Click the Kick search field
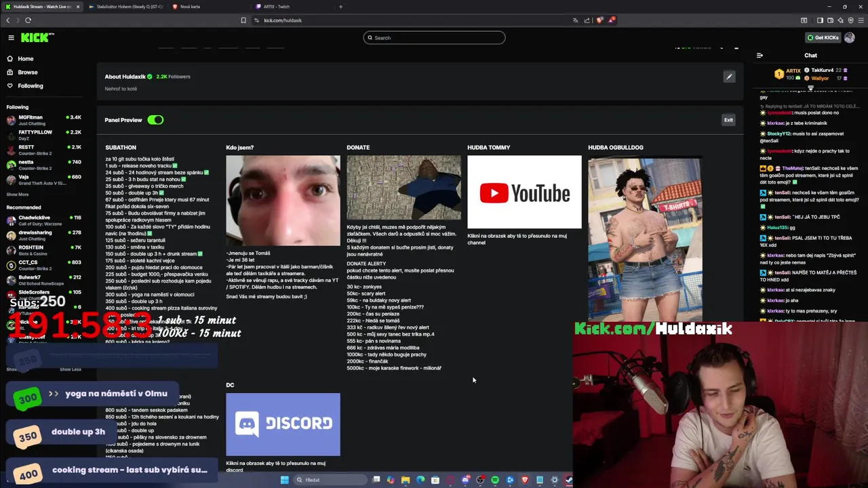This screenshot has height=488, width=868. (x=434, y=38)
